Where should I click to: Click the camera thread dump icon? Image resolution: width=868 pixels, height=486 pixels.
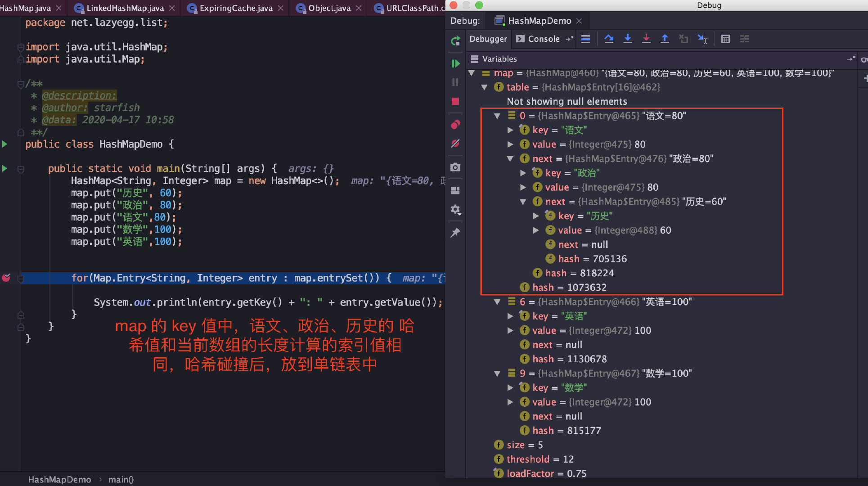click(455, 167)
